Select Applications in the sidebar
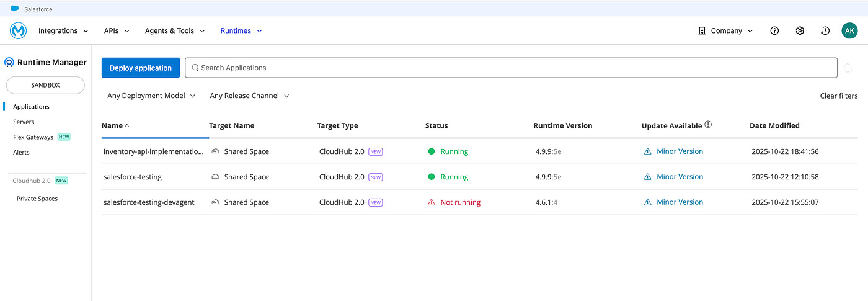The width and height of the screenshot is (868, 301). coord(31,107)
